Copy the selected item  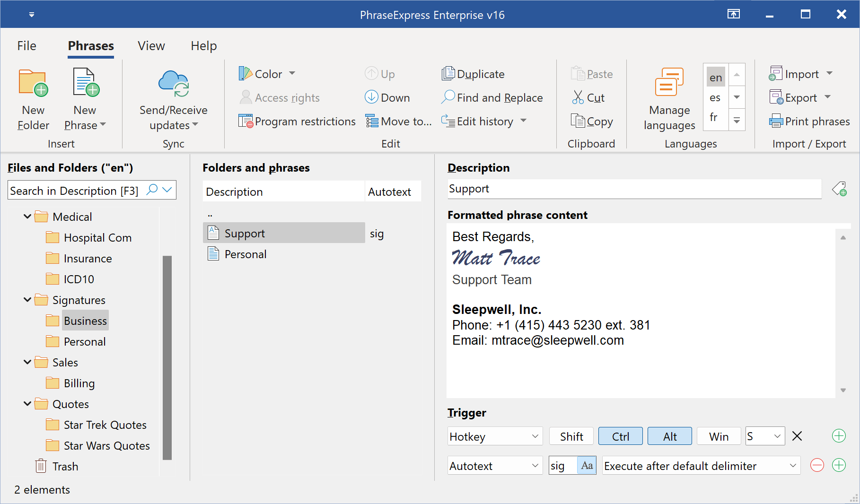[x=592, y=121]
